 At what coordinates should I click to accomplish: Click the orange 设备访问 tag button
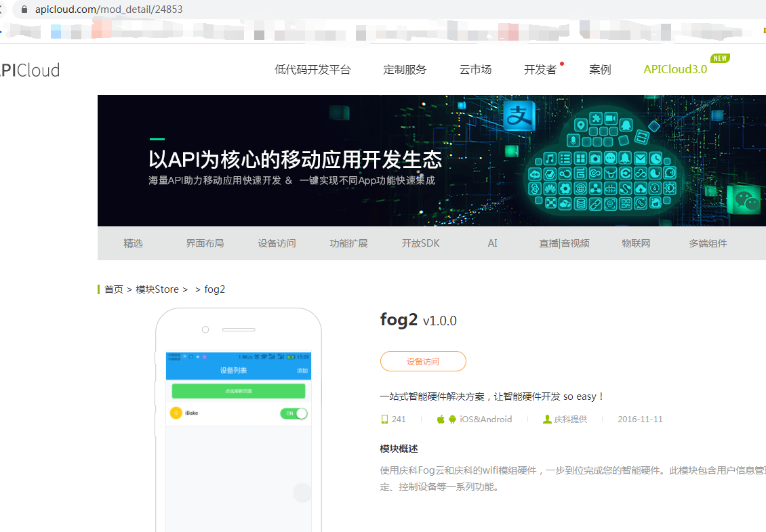(x=423, y=361)
